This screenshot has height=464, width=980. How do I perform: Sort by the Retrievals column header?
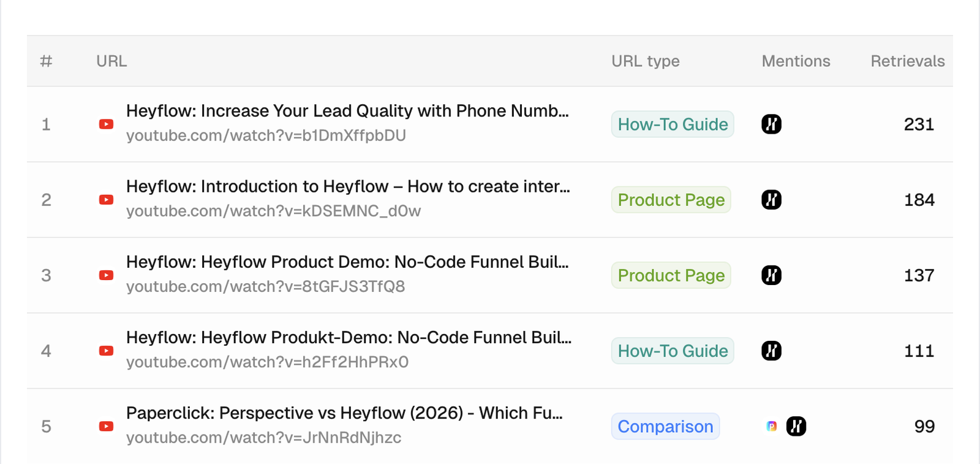click(908, 61)
